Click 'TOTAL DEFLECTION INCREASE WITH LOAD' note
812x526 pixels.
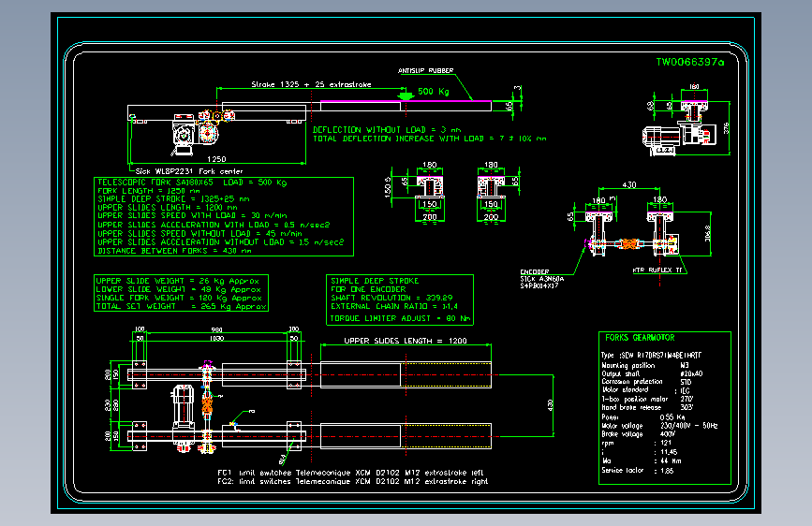pyautogui.click(x=429, y=139)
